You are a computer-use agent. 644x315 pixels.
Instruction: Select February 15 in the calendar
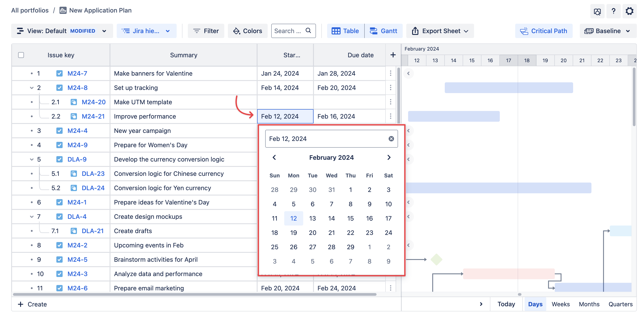[350, 218]
